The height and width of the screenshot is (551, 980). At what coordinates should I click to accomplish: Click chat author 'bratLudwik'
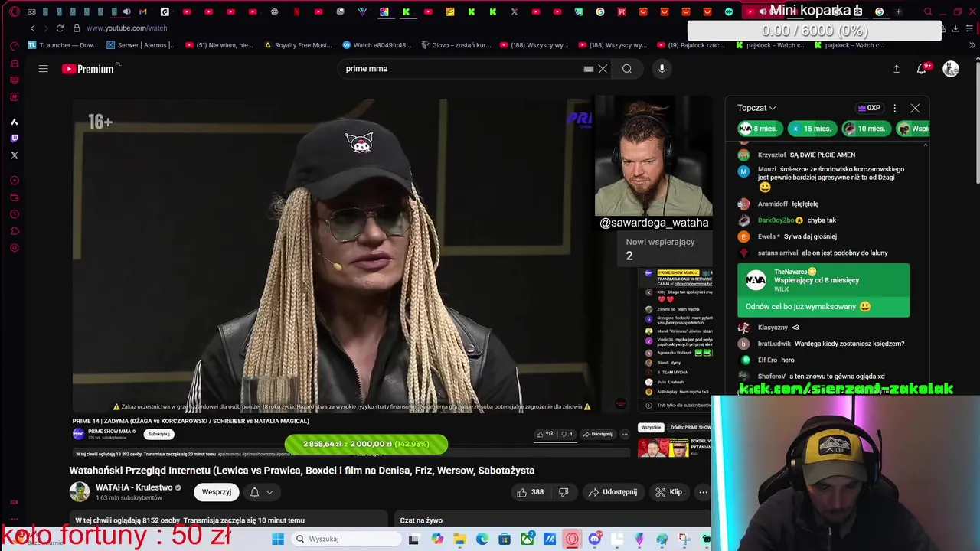tap(774, 344)
